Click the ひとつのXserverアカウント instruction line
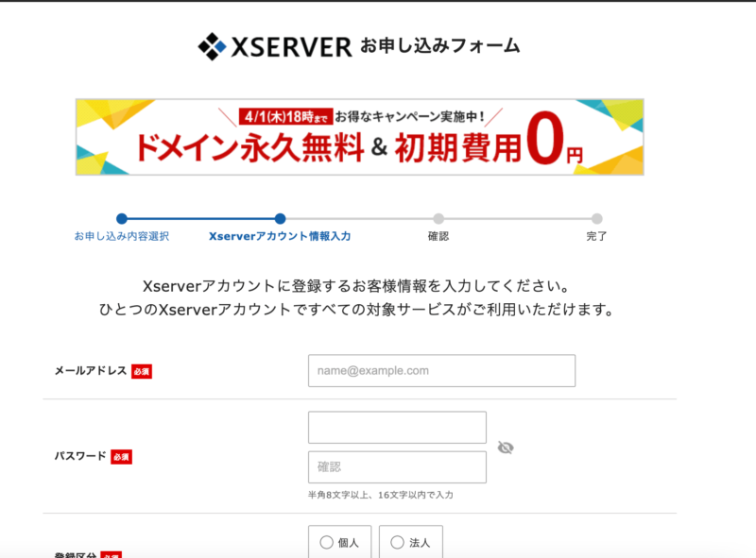The width and height of the screenshot is (756, 558). 356,310
